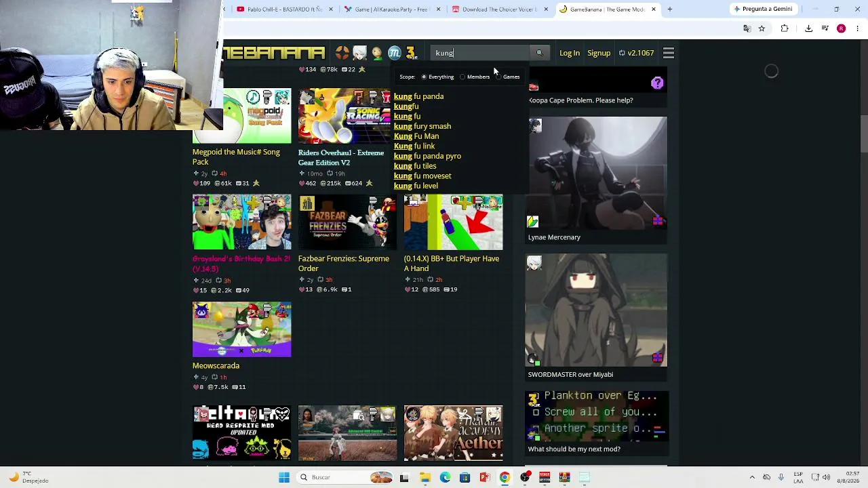This screenshot has height=488, width=868.
Task: Select the Games scope radio button
Action: click(x=498, y=77)
